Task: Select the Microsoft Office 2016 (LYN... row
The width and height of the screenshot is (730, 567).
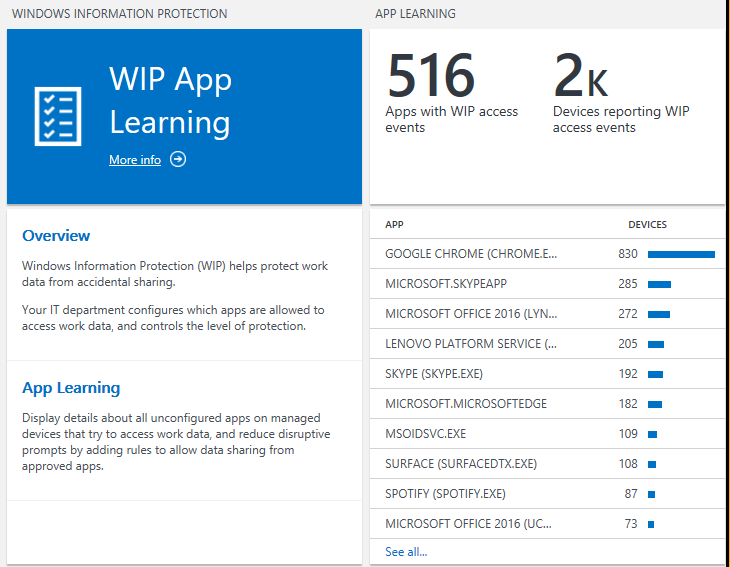Action: click(548, 314)
